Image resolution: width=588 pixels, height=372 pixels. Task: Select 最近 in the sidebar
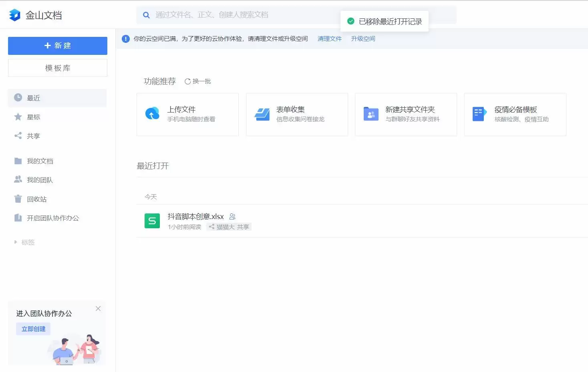click(x=33, y=97)
